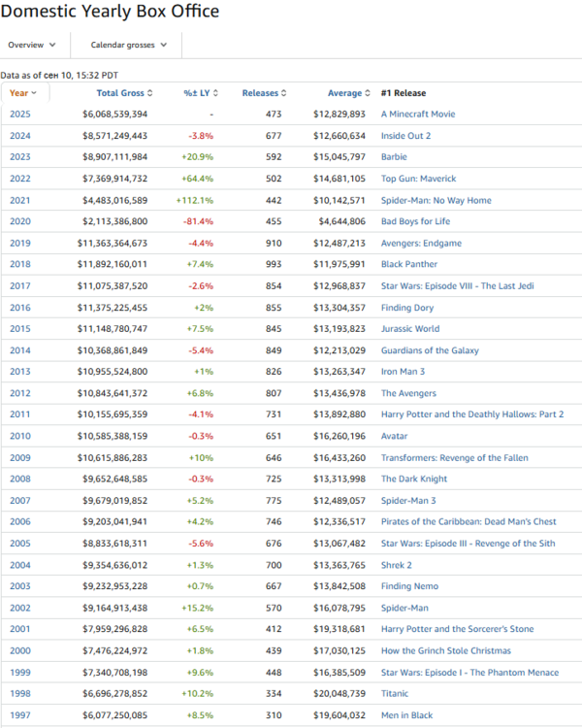582x728 pixels.
Task: Open the Overview dropdown
Action: click(x=32, y=45)
